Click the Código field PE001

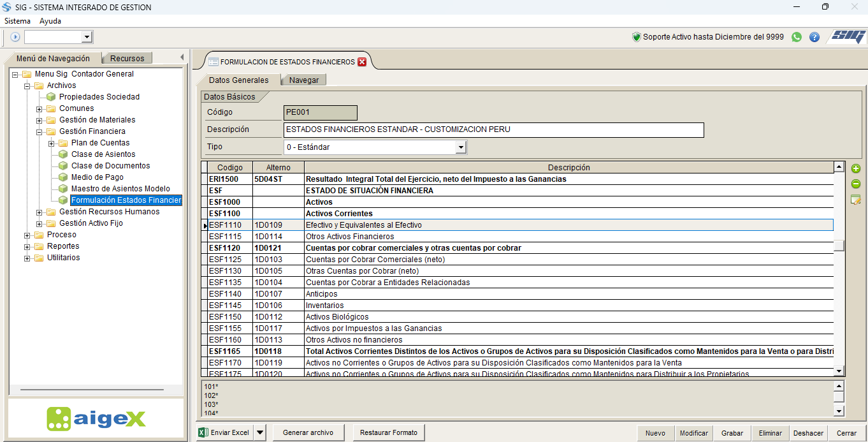click(320, 112)
